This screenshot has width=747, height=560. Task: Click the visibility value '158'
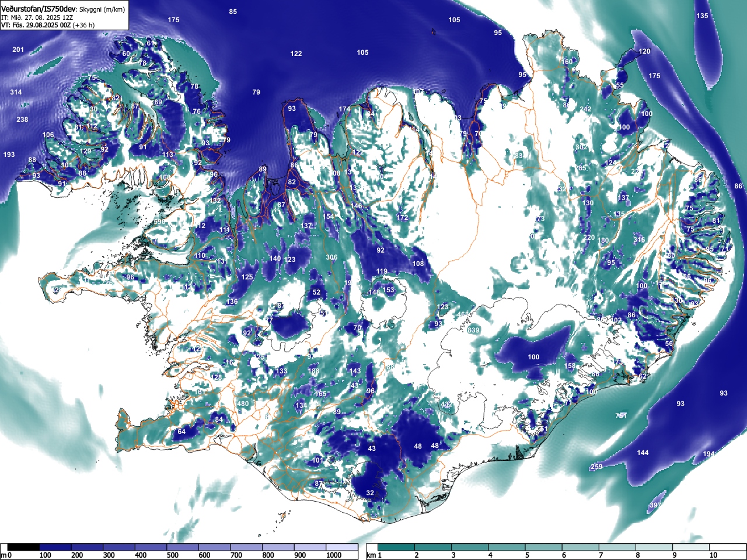(x=570, y=366)
